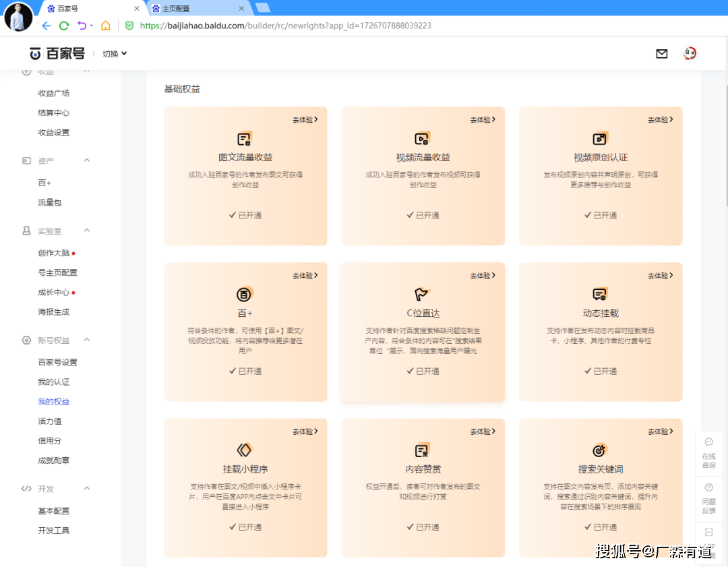Screen dimensions: 728x567
Task: Open 问题反馈 help icon
Action: [709, 487]
